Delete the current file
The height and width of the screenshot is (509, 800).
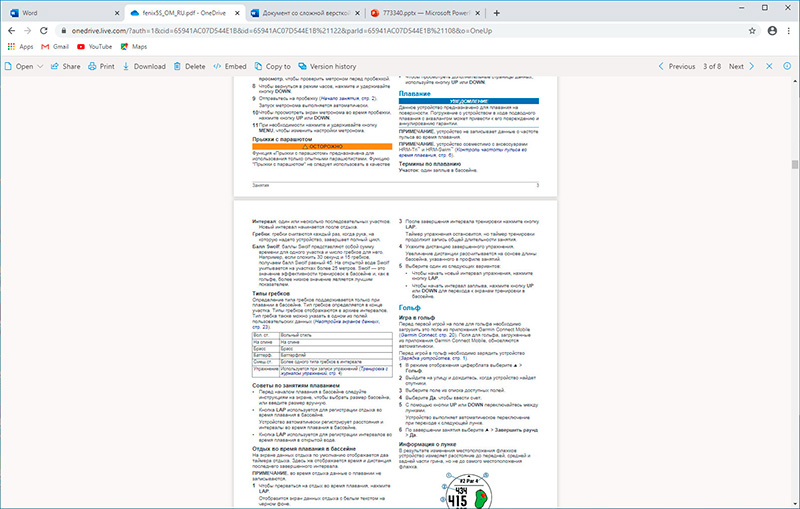(x=188, y=66)
